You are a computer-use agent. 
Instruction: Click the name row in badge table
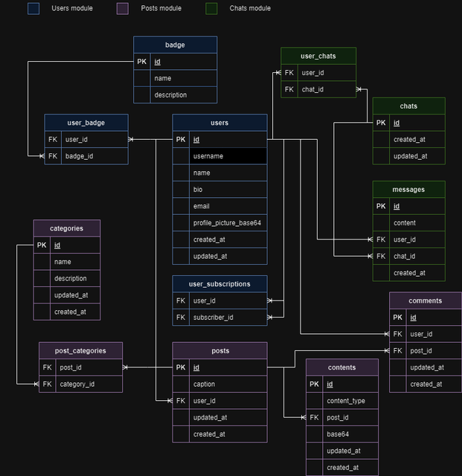coord(176,78)
